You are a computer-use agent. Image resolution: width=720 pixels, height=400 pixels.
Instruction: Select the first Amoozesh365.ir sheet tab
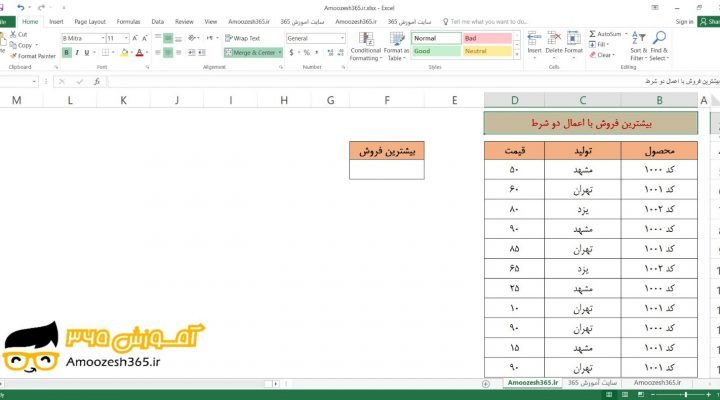click(x=533, y=383)
